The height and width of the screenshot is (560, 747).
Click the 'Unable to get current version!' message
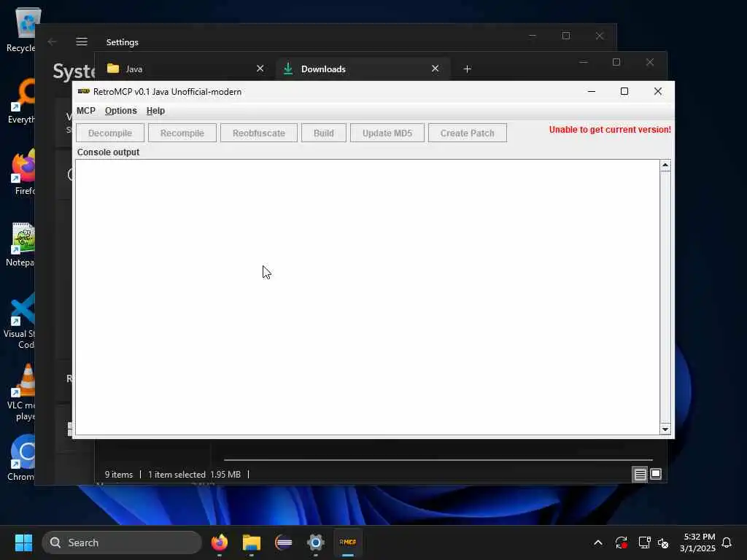click(610, 130)
